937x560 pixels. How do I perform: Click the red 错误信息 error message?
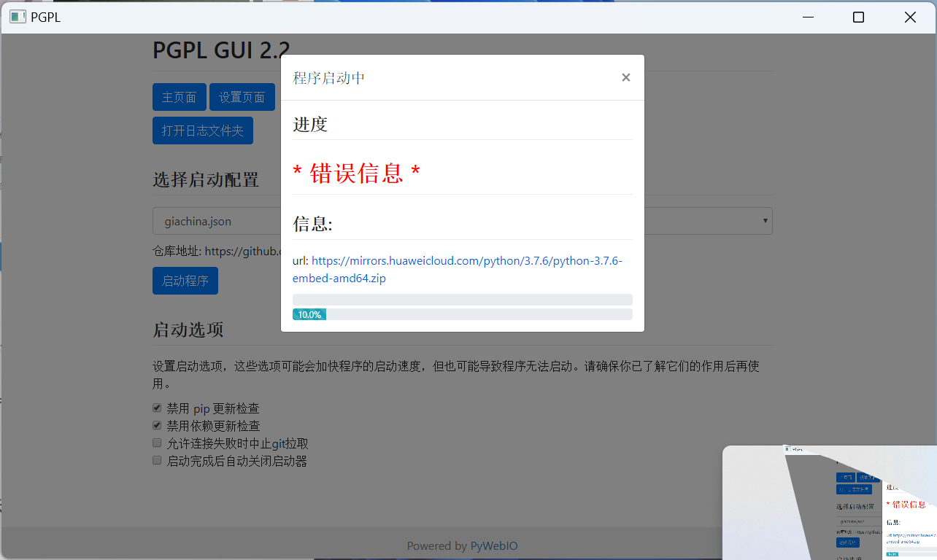[357, 171]
